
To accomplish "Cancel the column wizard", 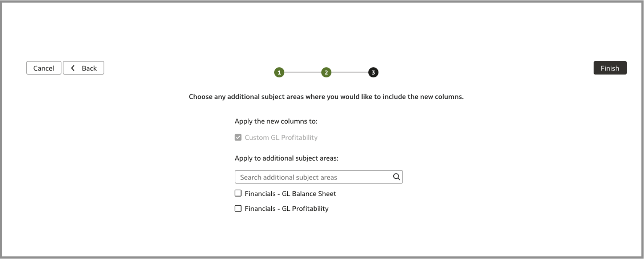I will click(44, 68).
